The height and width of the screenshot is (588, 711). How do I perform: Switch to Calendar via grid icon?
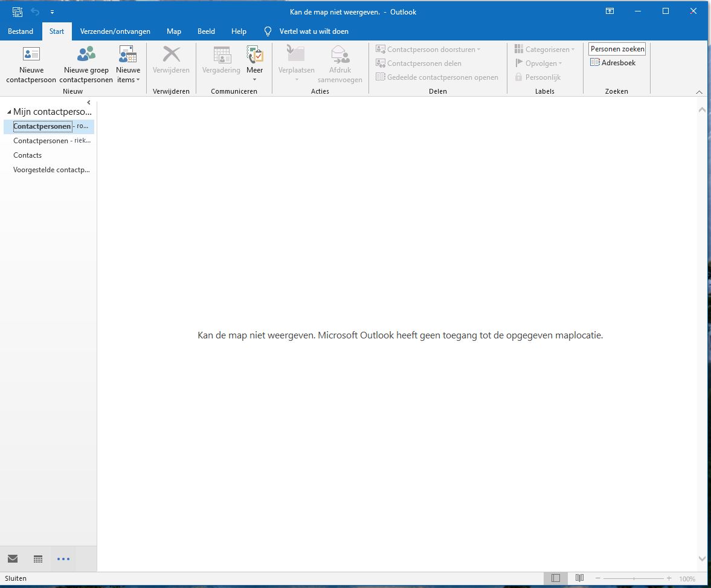point(38,559)
